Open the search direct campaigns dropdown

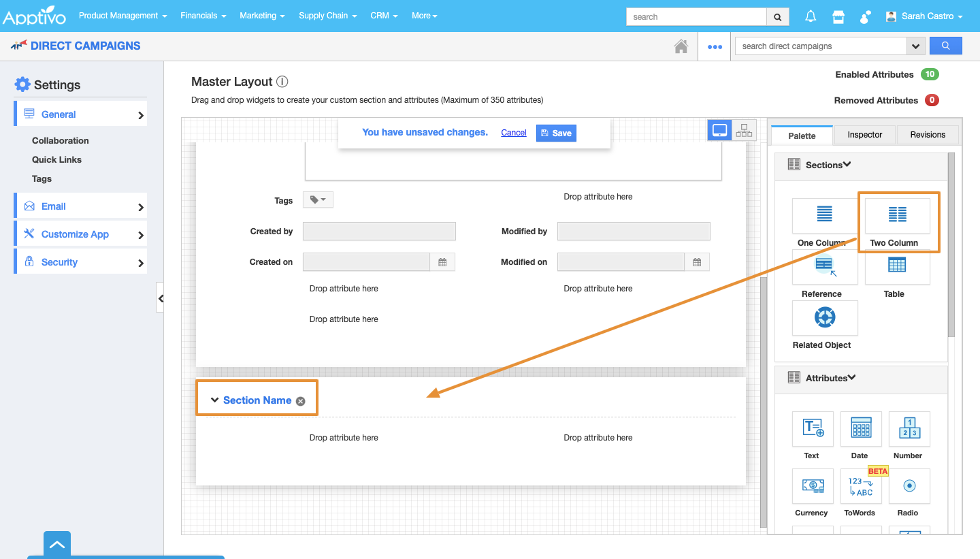coord(916,46)
